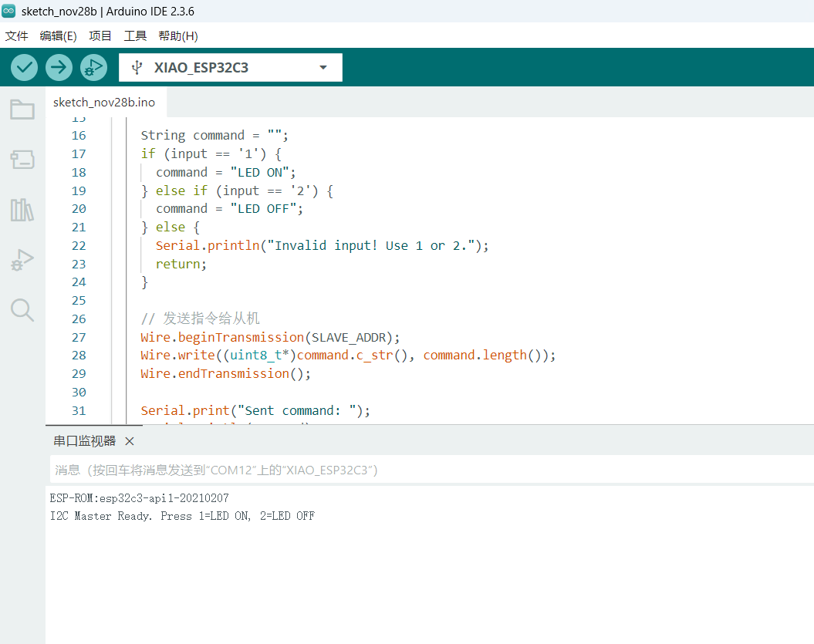Click the Verify sketch checkmark button
This screenshot has width=814, height=644.
point(24,67)
